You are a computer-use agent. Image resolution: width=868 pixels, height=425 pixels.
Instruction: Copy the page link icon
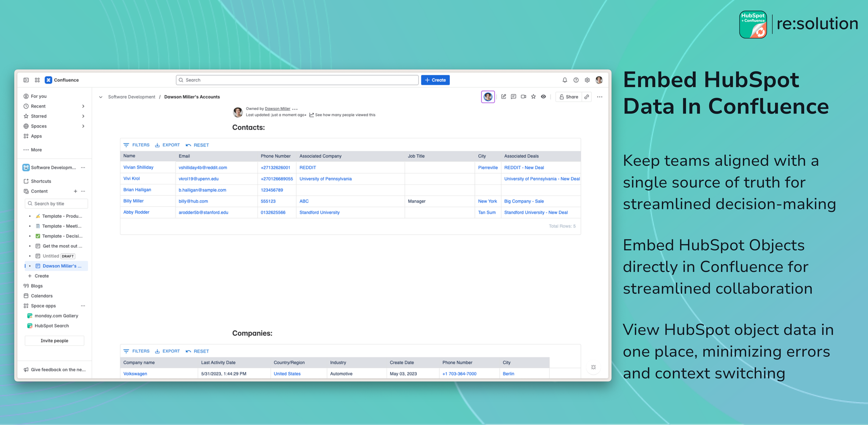pos(587,97)
